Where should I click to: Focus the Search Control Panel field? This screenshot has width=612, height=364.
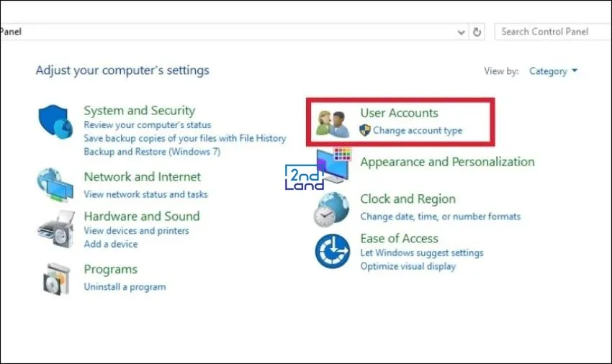coord(553,32)
